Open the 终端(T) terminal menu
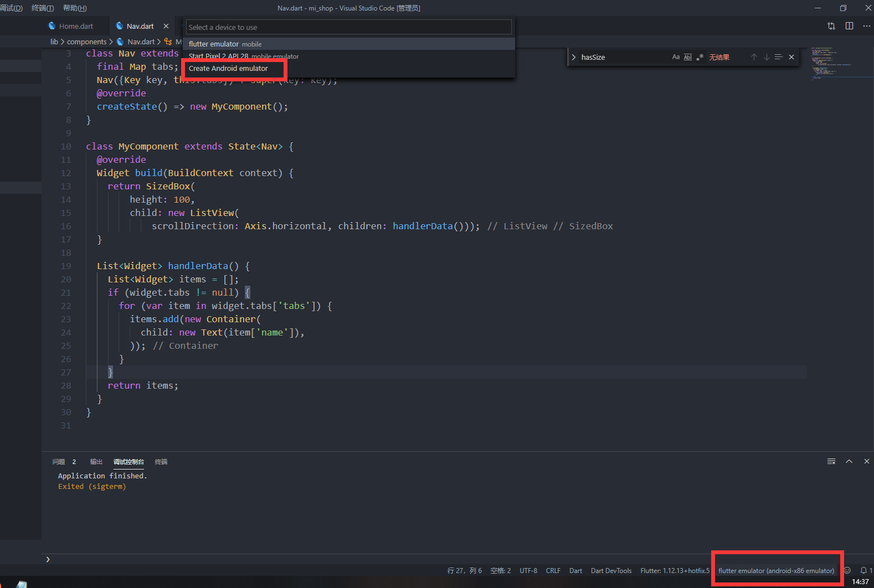Viewport: 874px width, 588px height. point(43,8)
